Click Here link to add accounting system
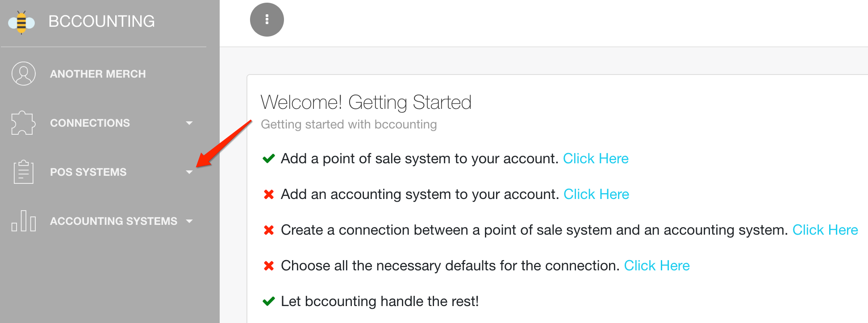 (596, 194)
